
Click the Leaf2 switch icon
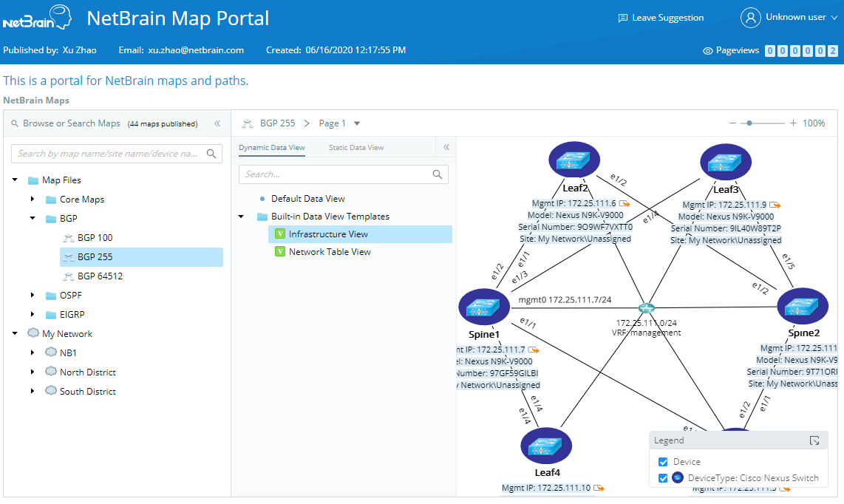coord(574,160)
